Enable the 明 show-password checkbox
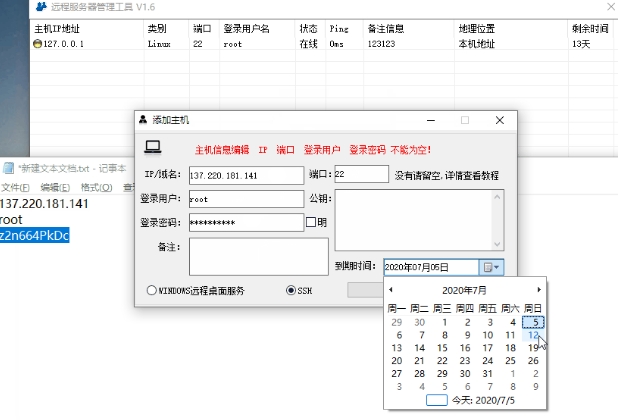This screenshot has width=618, height=420. [x=310, y=222]
